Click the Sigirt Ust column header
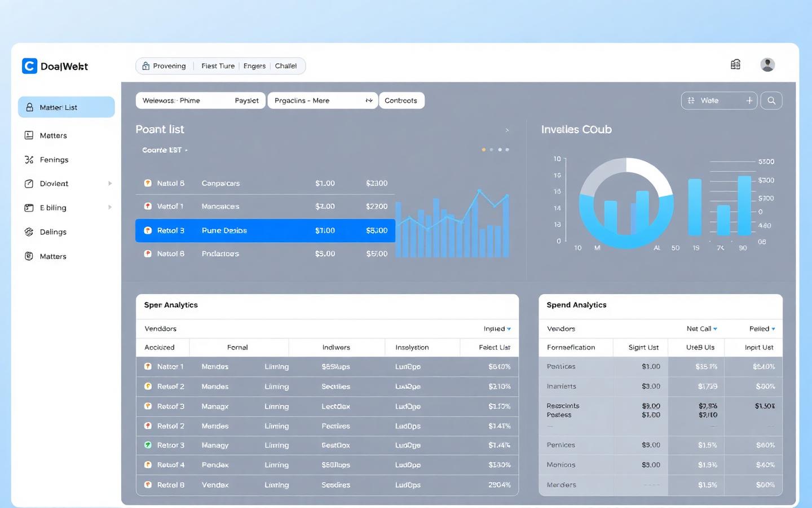 (x=643, y=347)
